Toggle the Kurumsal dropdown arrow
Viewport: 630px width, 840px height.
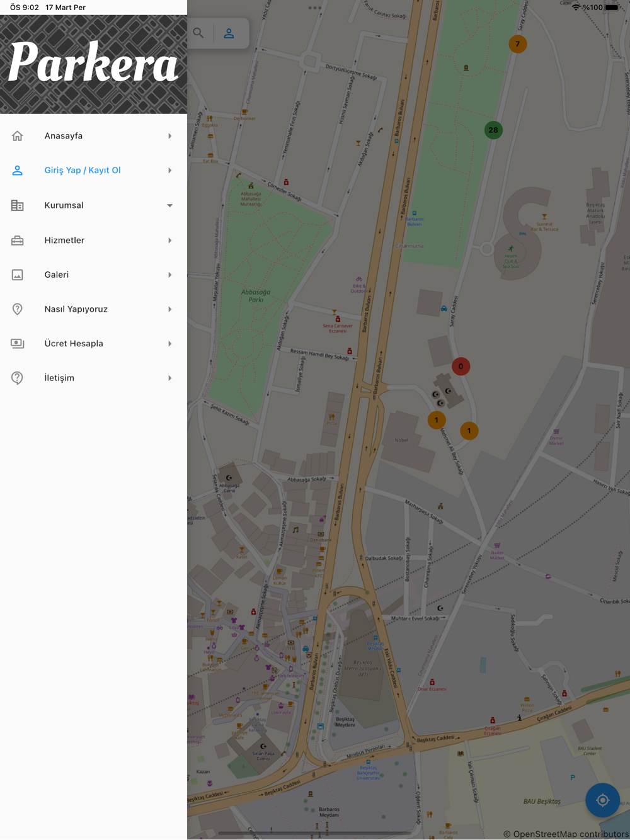pos(169,205)
